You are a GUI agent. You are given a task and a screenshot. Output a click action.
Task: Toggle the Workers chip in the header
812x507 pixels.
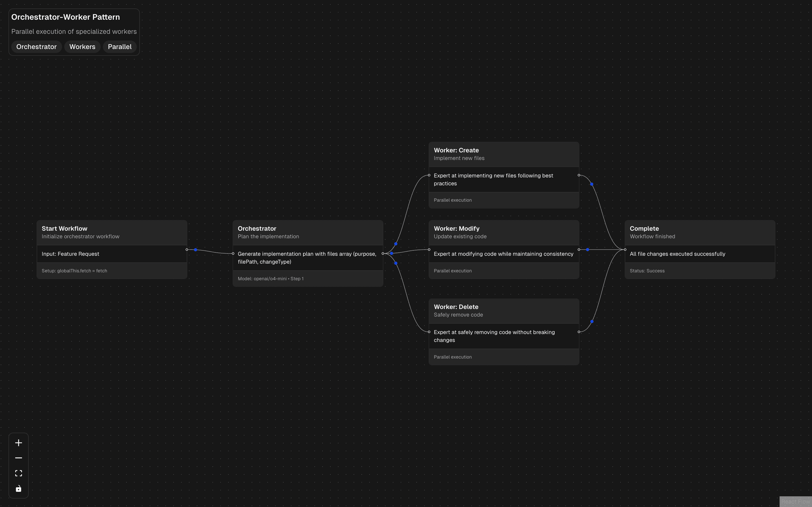tap(82, 46)
